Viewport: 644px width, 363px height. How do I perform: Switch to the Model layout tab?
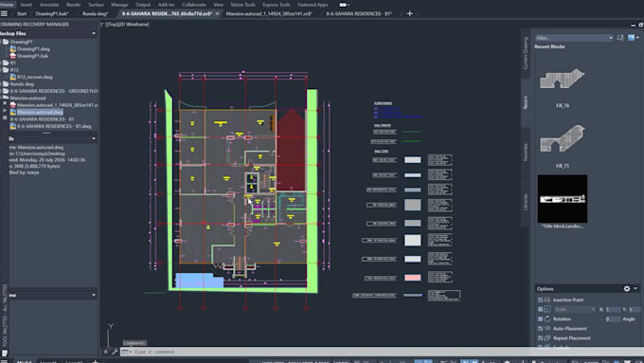(x=24, y=361)
